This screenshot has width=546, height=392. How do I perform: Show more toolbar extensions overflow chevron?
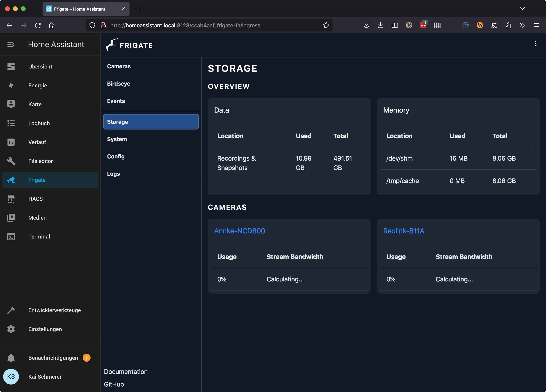pyautogui.click(x=522, y=25)
